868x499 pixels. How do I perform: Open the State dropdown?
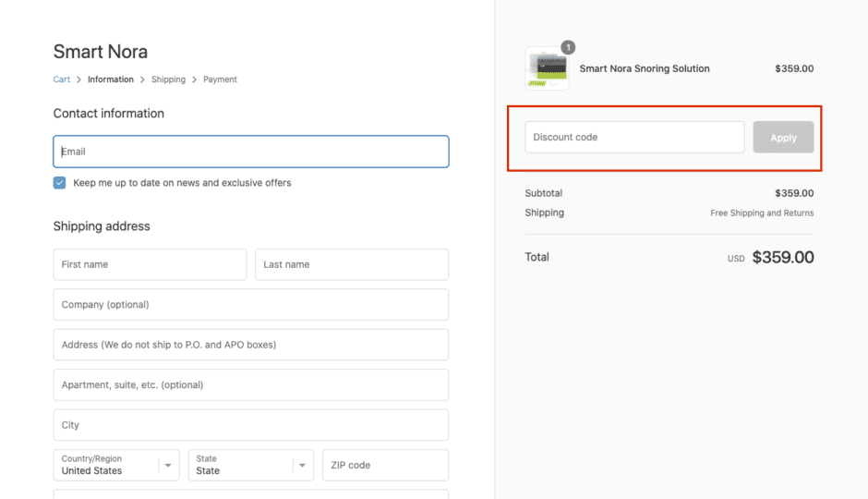[x=251, y=465]
